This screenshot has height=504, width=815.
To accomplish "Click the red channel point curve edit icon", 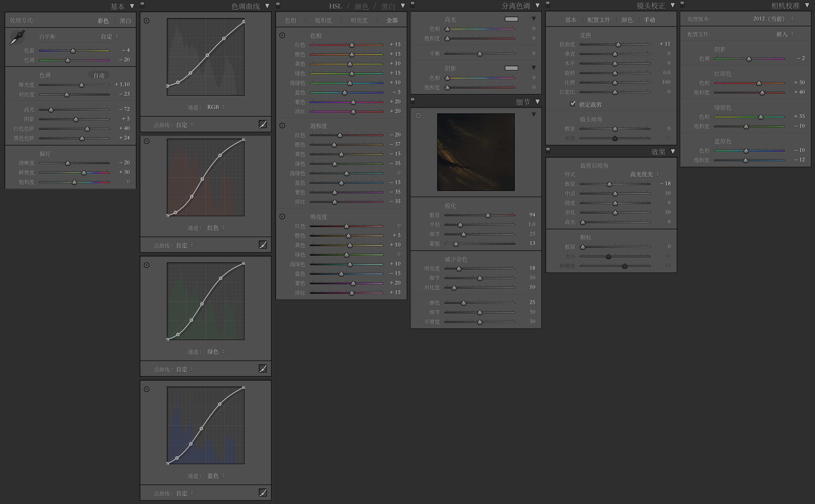I will [263, 245].
